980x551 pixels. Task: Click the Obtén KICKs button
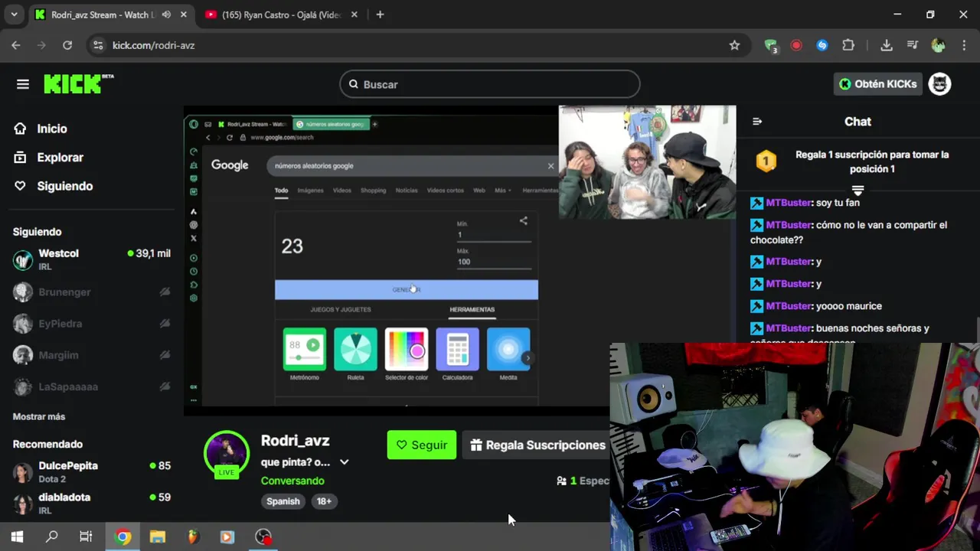pyautogui.click(x=877, y=84)
